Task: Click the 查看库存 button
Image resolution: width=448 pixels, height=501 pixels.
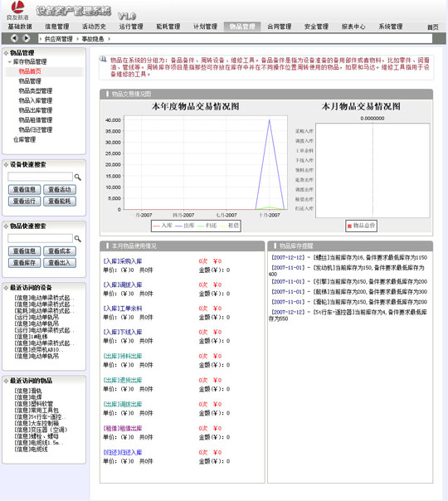Action: 24,263
